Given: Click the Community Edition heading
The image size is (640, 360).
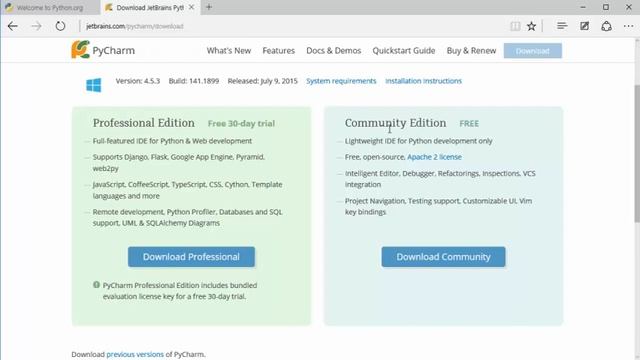Looking at the screenshot, I should (396, 123).
